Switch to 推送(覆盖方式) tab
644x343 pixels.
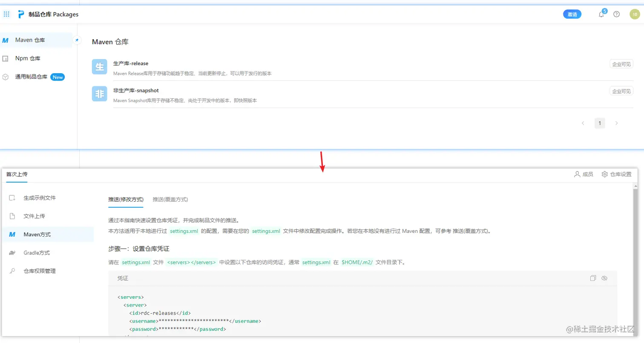(170, 199)
